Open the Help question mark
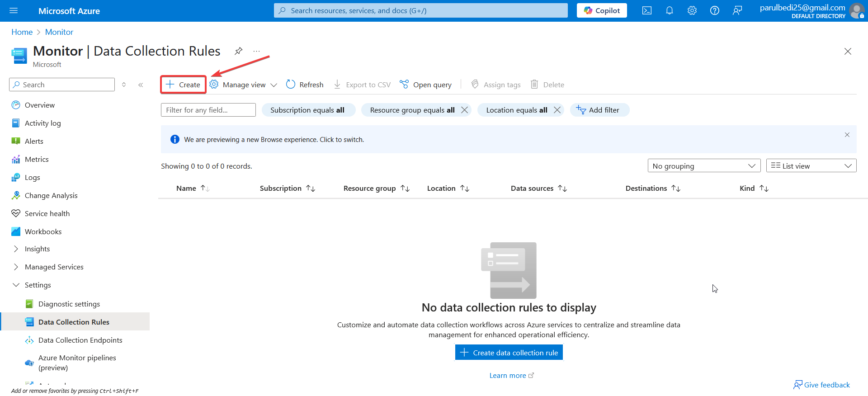 tap(715, 11)
